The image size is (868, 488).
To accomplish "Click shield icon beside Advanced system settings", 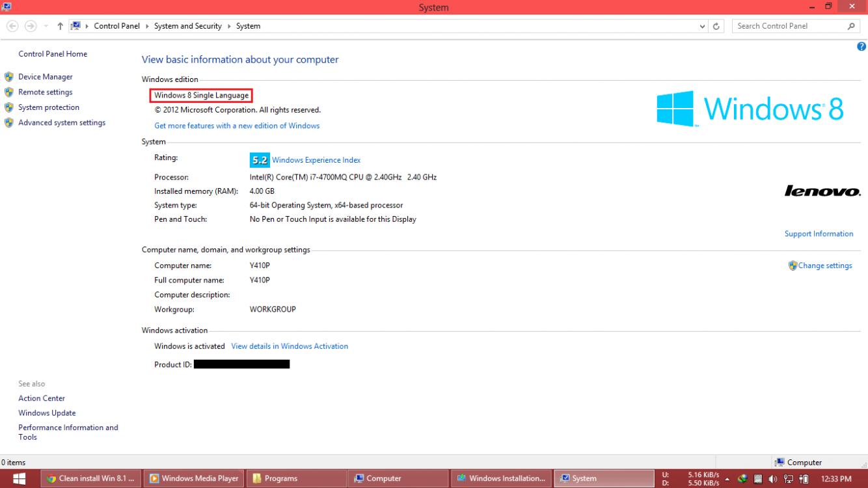I will [9, 122].
